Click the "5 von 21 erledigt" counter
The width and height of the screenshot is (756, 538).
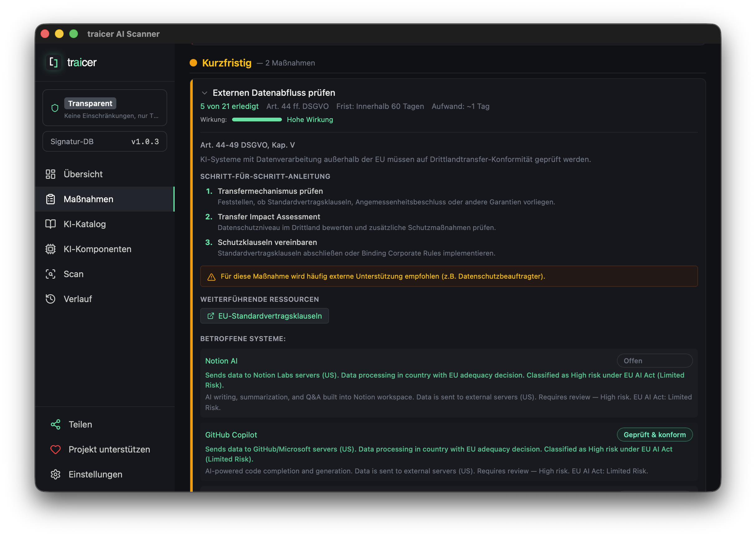[229, 106]
